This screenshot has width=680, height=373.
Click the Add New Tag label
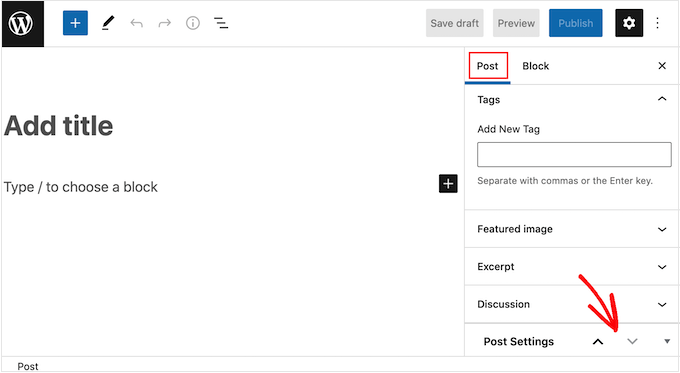pyautogui.click(x=508, y=129)
